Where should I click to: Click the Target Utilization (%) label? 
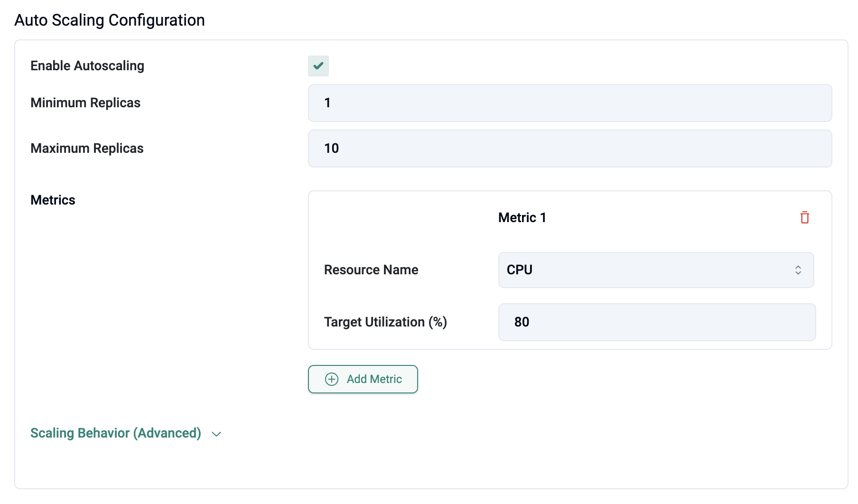[385, 322]
